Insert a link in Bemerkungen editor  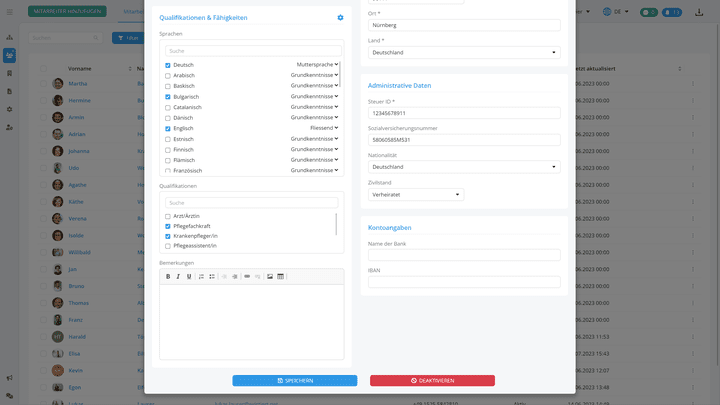pos(247,276)
